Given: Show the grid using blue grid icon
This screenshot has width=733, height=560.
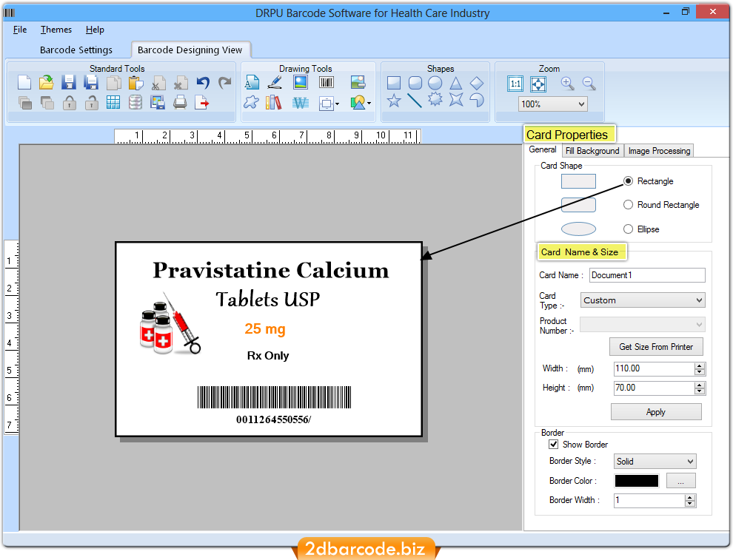Looking at the screenshot, I should coord(113,102).
